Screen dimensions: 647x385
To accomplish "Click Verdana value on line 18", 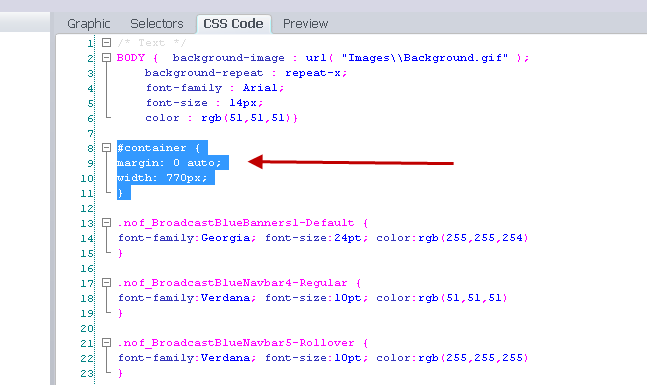I will [226, 298].
